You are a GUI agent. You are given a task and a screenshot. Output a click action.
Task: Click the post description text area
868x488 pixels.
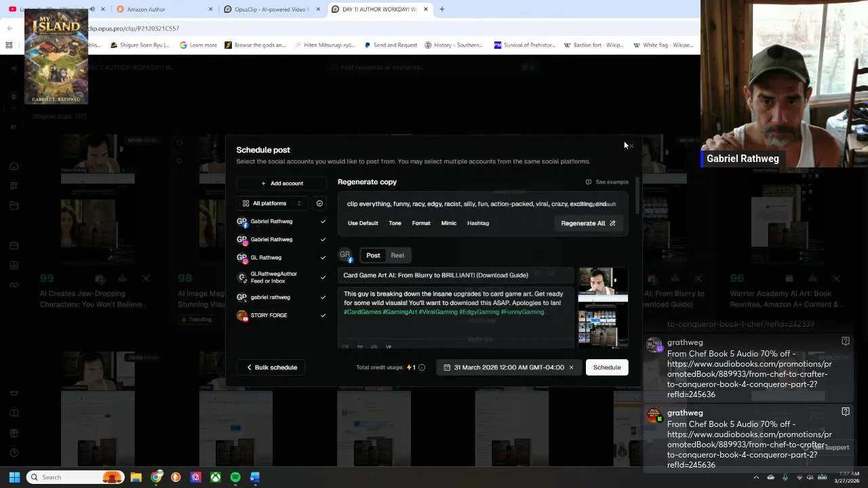[x=456, y=312]
